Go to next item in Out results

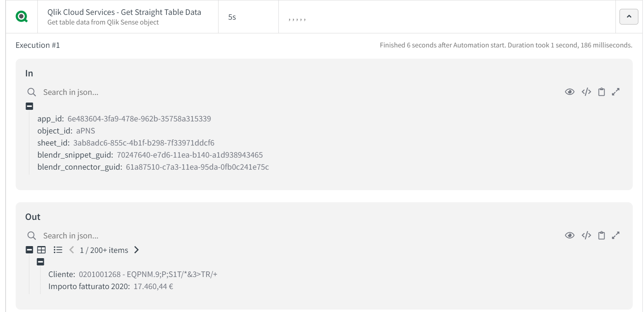pyautogui.click(x=137, y=250)
